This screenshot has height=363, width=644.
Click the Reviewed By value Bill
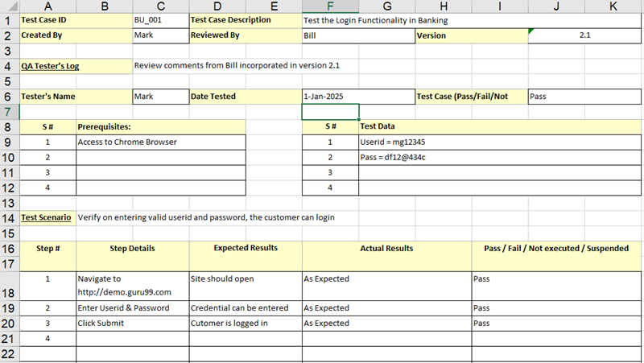click(358, 35)
